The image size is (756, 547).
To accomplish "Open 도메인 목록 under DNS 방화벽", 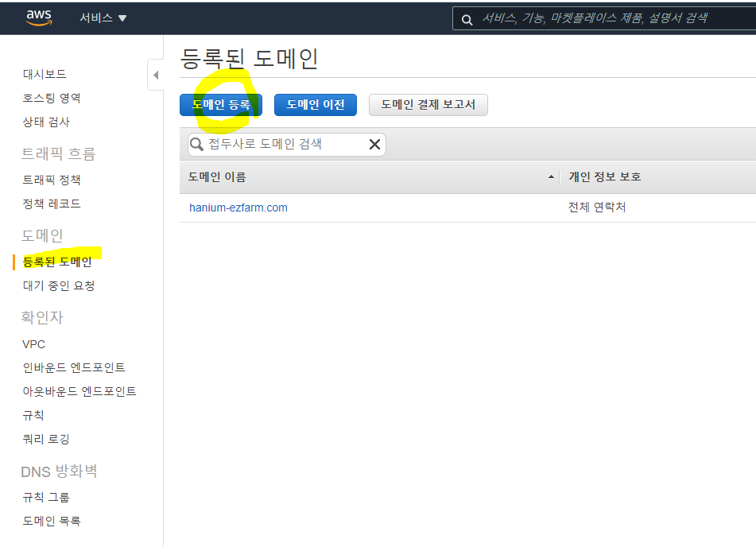I will click(52, 521).
